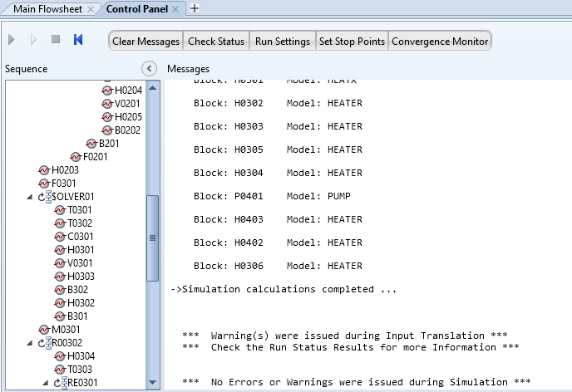Open the Convergence Monitor
The width and height of the screenshot is (572, 392).
coord(440,41)
